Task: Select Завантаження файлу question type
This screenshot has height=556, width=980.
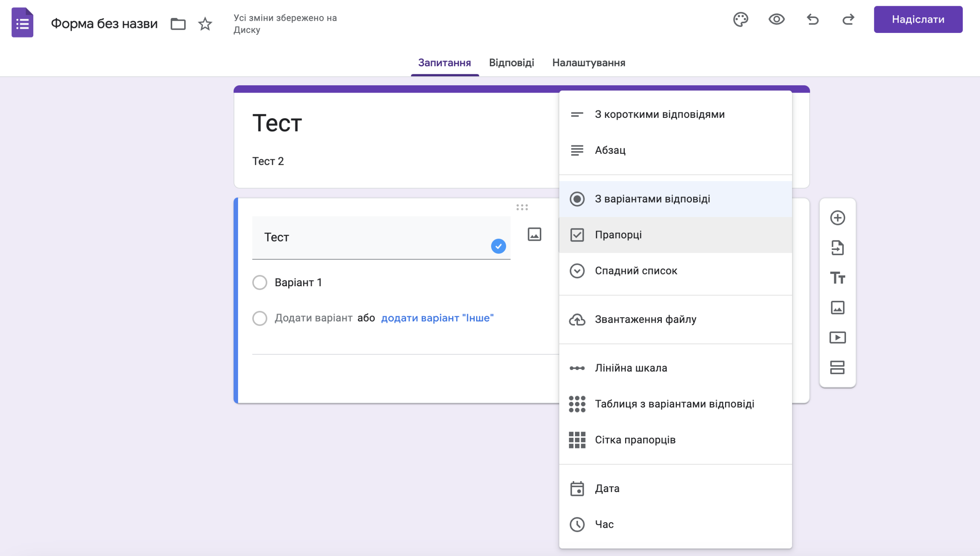Action: (675, 320)
